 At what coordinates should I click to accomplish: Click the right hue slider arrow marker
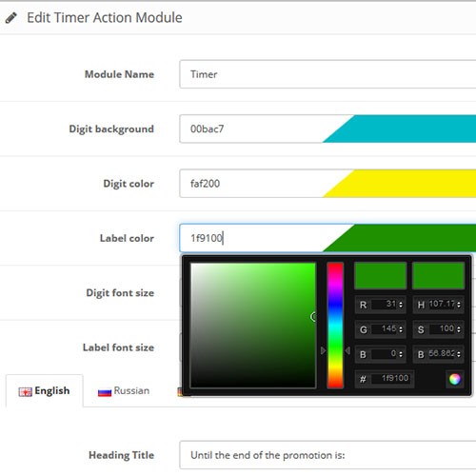(347, 350)
